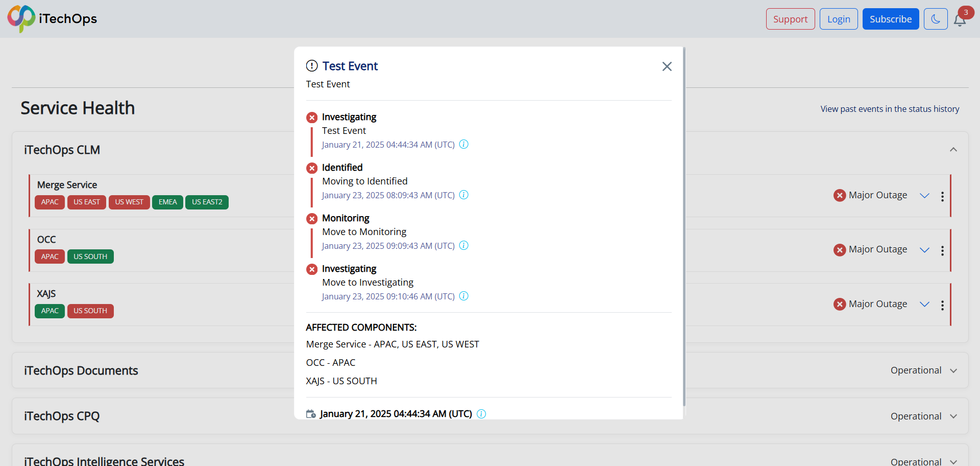This screenshot has width=980, height=466.
Task: Open the Login page
Action: (839, 19)
